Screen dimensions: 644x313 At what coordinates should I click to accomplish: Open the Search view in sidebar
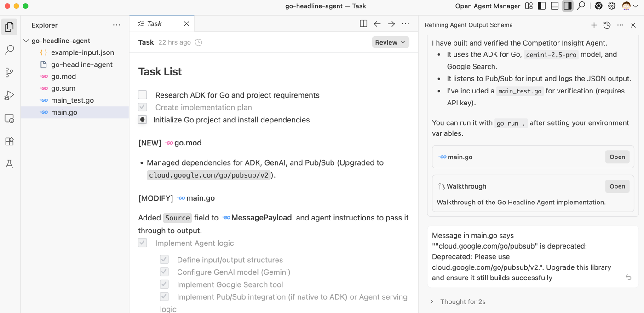point(9,50)
